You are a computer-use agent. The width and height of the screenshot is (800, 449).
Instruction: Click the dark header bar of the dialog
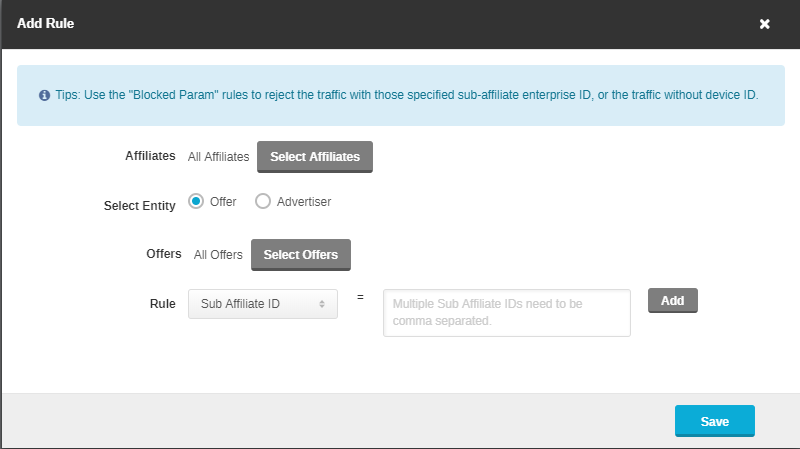[x=400, y=23]
